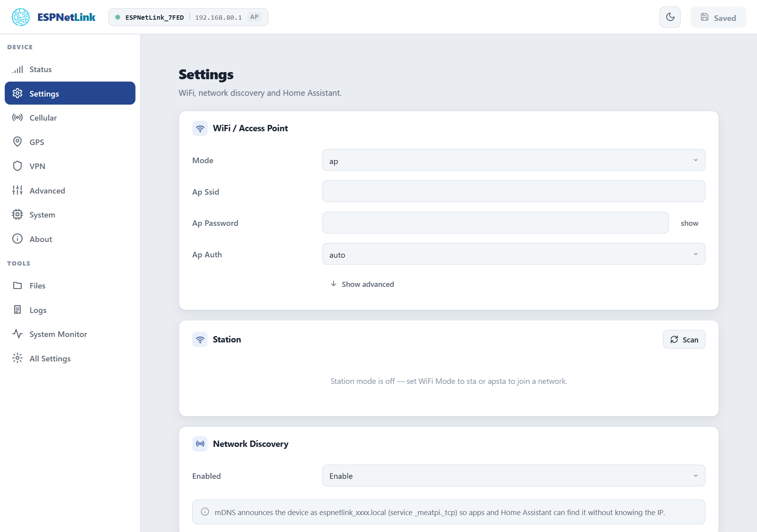Screen dimensions: 757x532
Task: Go to the Cellular page
Action: 70,117
